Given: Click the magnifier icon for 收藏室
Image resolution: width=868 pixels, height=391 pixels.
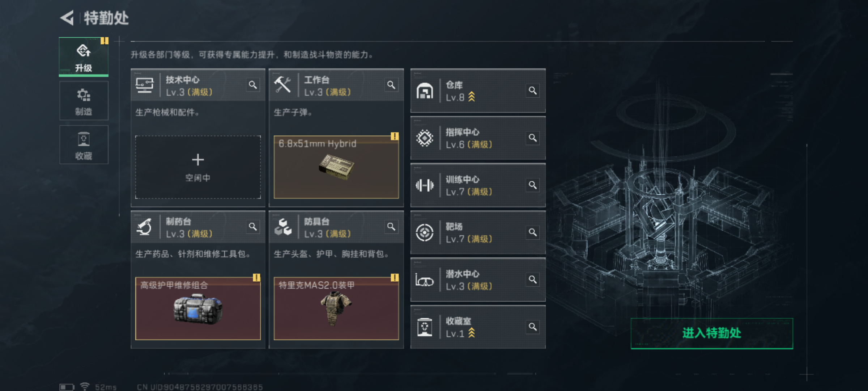Looking at the screenshot, I should click(533, 327).
